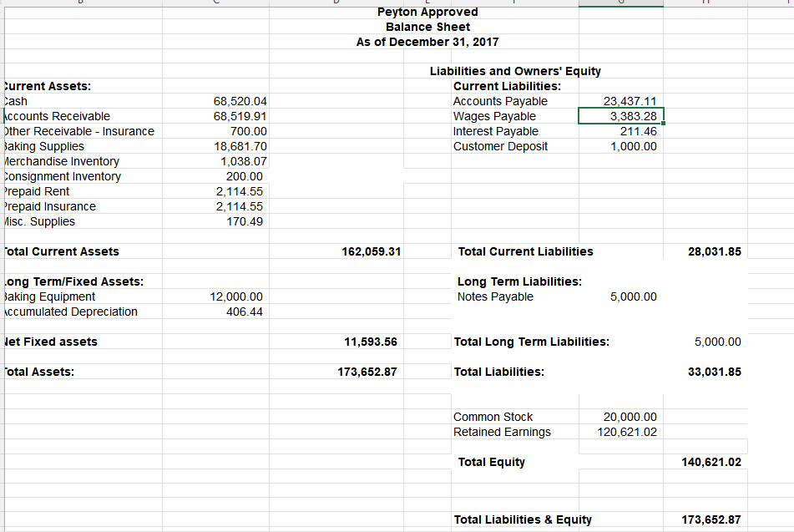Select column header D
Image resolution: width=794 pixels, height=532 pixels.
(x=337, y=3)
